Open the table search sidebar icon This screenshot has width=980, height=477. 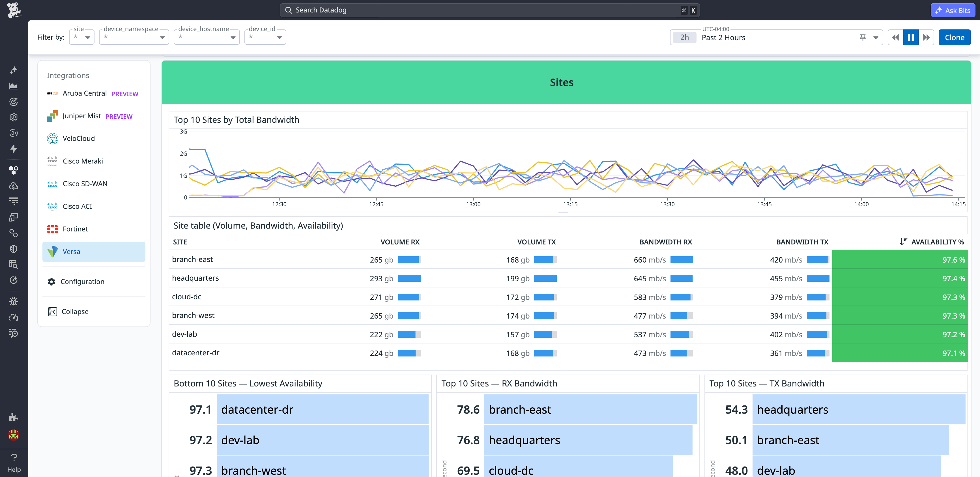pos(14,264)
